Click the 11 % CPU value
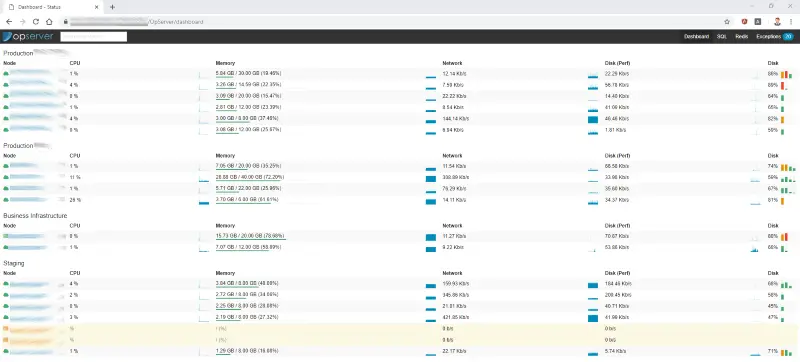 pyautogui.click(x=76, y=177)
